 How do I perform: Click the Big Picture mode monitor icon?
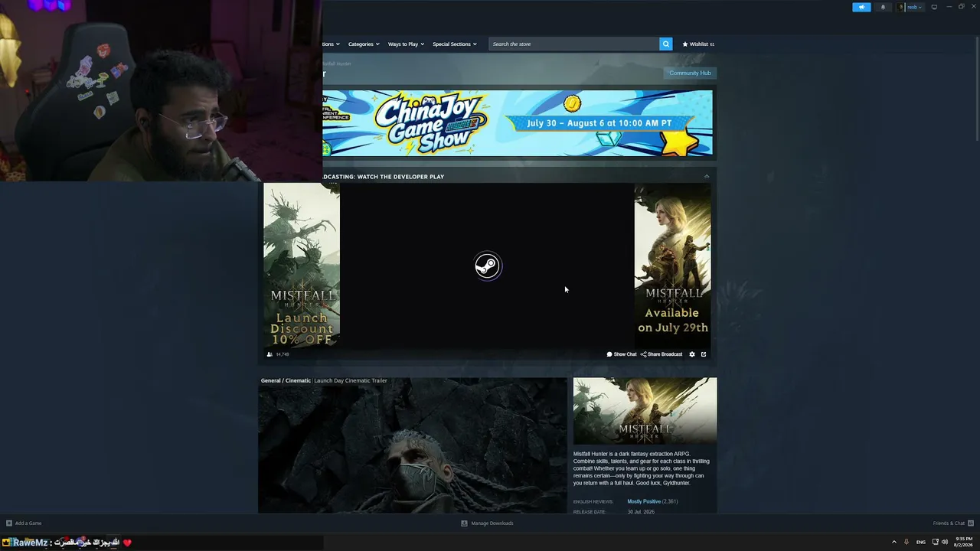tap(934, 7)
